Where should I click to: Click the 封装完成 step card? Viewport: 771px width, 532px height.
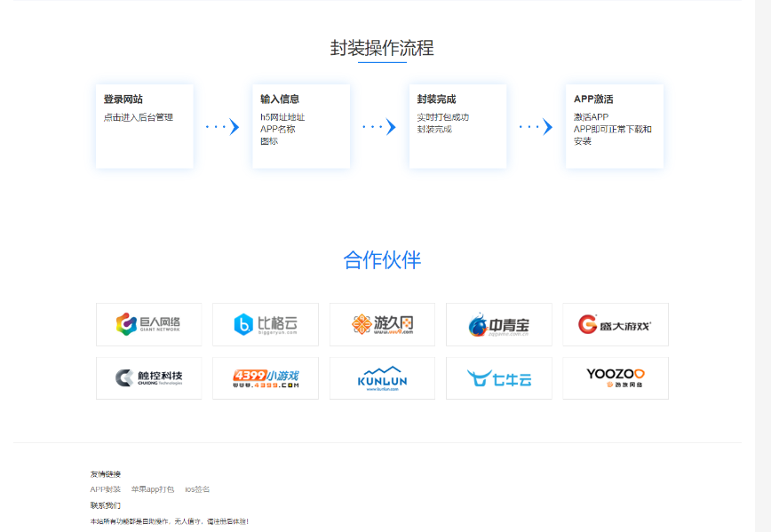(x=457, y=125)
